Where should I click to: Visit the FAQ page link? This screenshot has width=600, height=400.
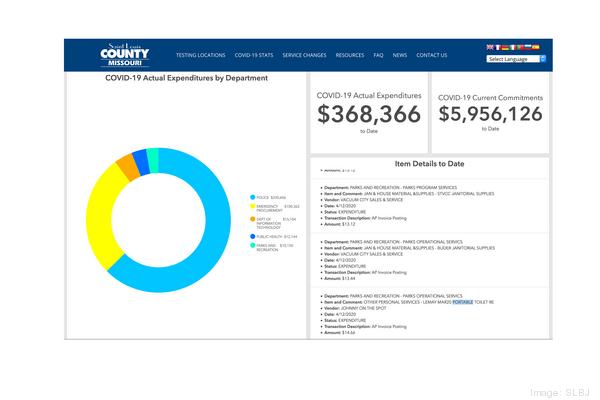point(378,55)
